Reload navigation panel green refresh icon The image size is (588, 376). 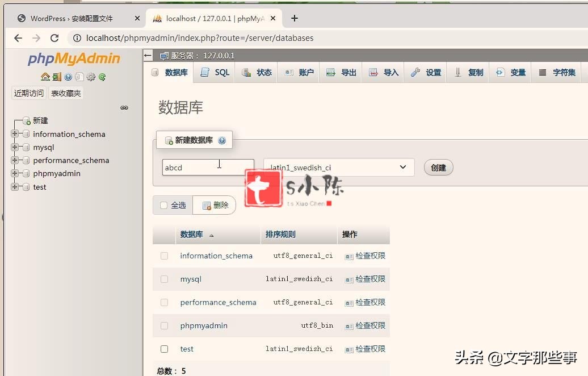pos(102,77)
